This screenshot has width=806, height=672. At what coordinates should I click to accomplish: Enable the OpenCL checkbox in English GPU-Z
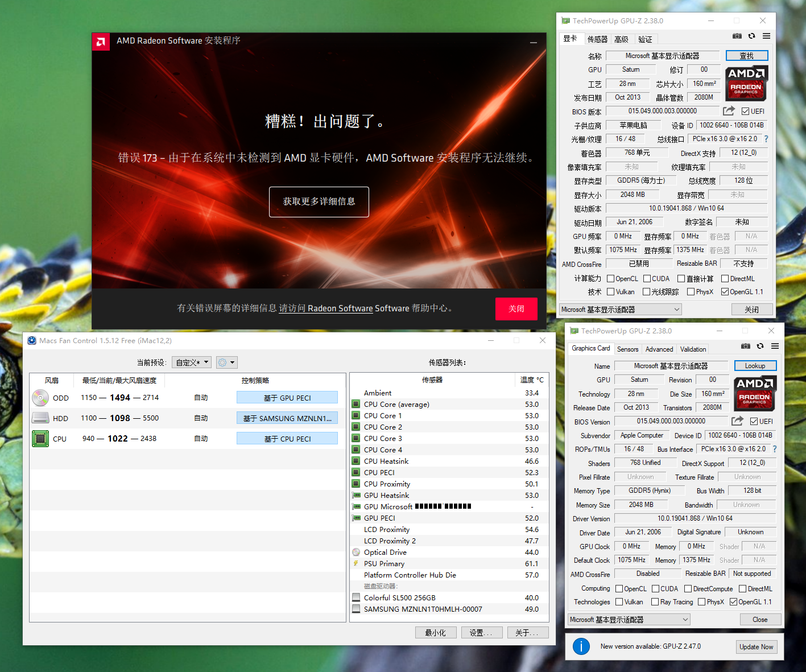point(619,589)
